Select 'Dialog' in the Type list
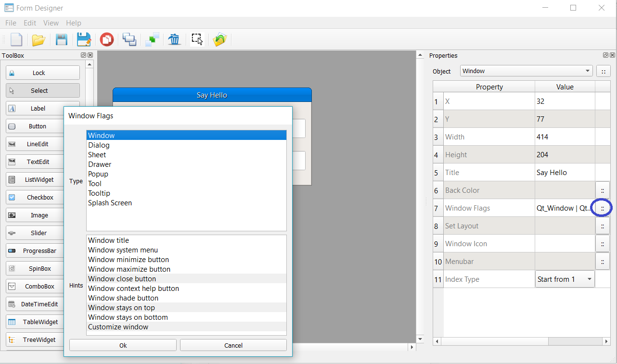Screen dimensions: 617x364 pyautogui.click(x=99, y=145)
